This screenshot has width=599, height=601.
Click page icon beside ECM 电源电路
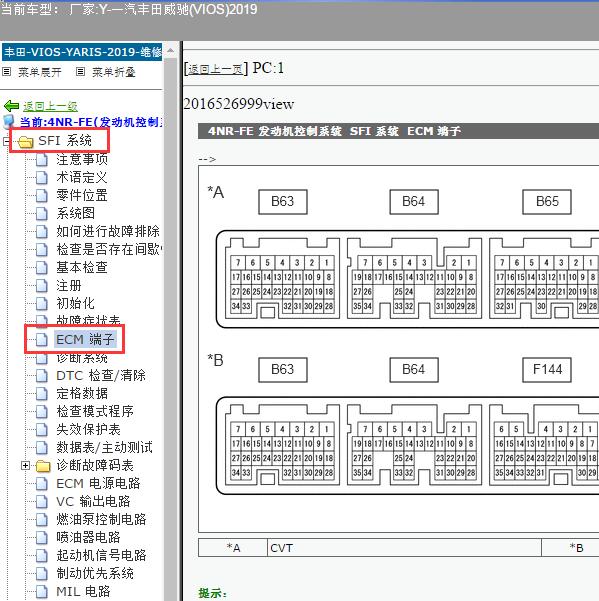coord(41,484)
